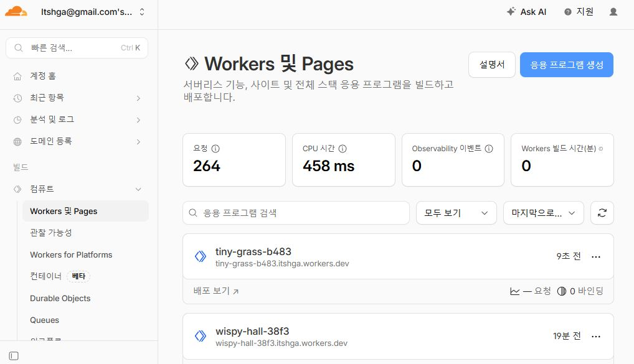Collapse the 컴퓨트 section chevron
This screenshot has height=364, width=634.
click(x=138, y=189)
